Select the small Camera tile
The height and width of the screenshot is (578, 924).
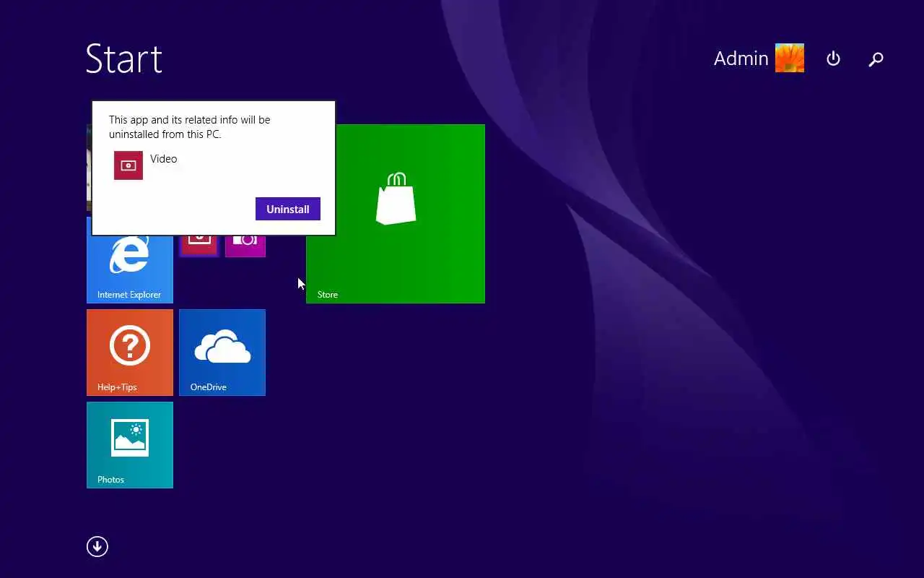[245, 246]
